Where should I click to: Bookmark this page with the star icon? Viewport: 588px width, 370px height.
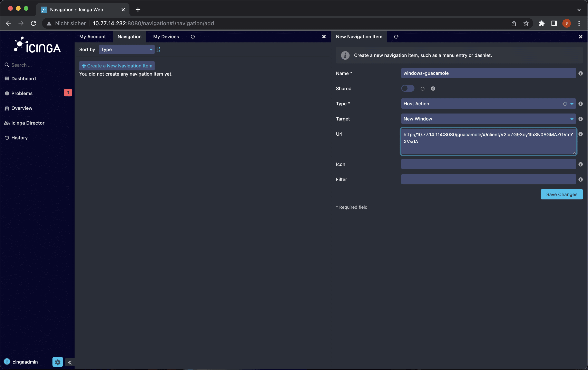526,23
